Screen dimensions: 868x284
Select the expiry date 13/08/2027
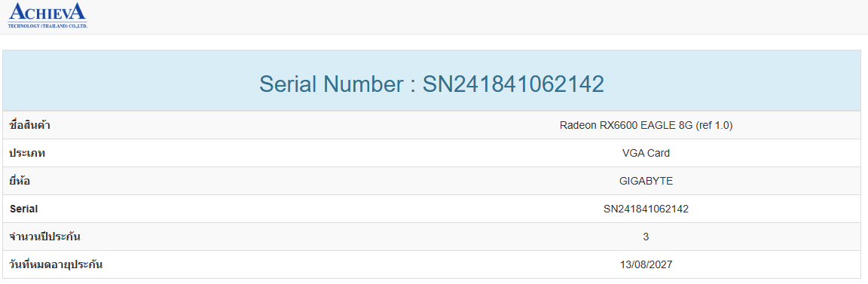[646, 264]
